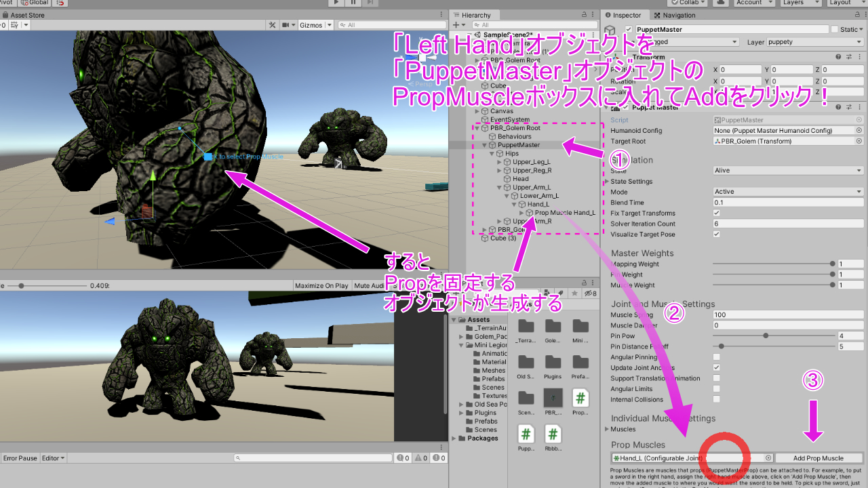Image resolution: width=868 pixels, height=488 pixels.
Task: Select Cube (3) in the Hierarchy
Action: coord(503,238)
